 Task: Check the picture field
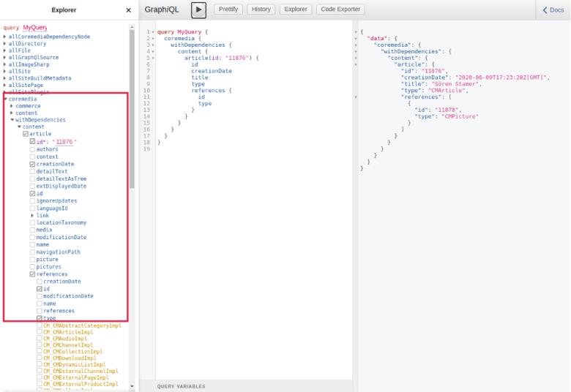tap(32, 260)
